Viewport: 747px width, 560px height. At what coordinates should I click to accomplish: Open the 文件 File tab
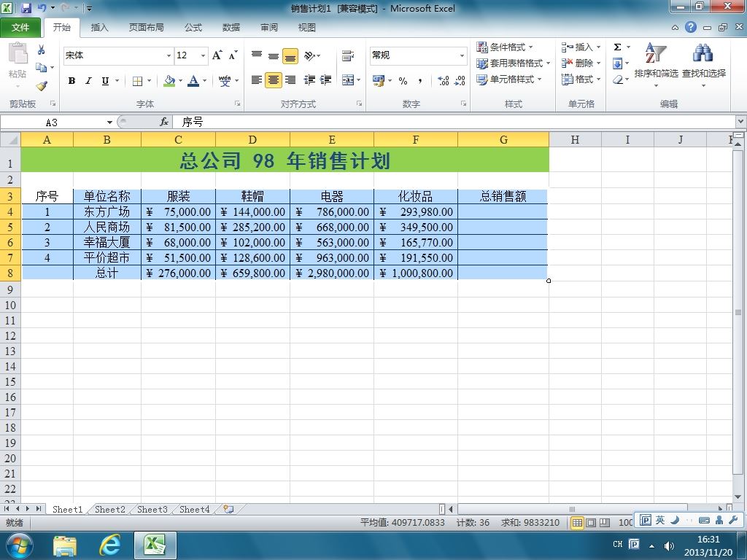pos(20,28)
